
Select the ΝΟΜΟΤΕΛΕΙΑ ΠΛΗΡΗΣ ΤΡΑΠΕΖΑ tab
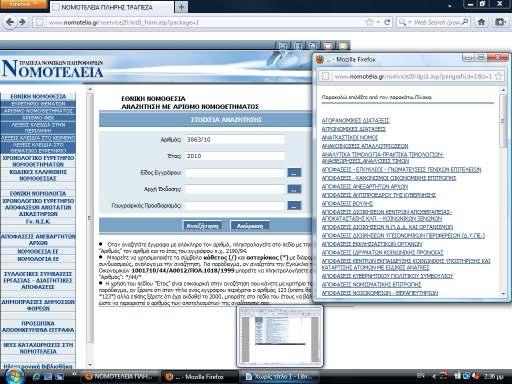coord(112,7)
